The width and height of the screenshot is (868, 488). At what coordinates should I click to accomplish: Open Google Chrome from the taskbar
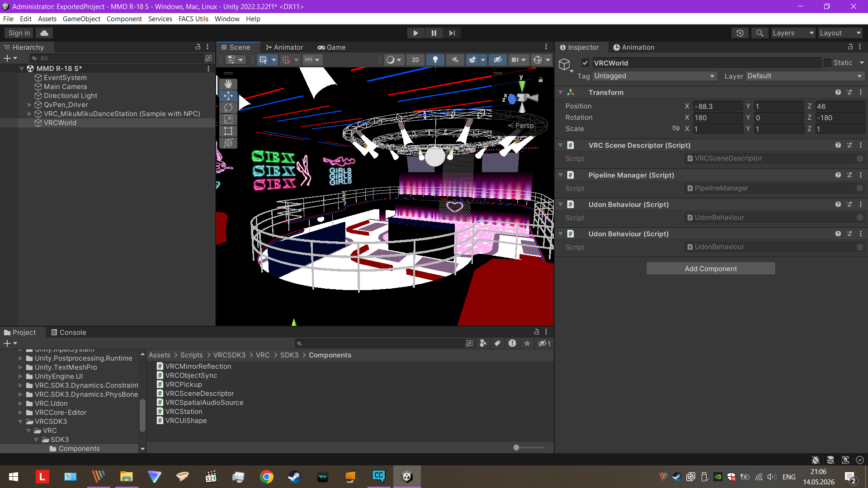pyautogui.click(x=267, y=477)
